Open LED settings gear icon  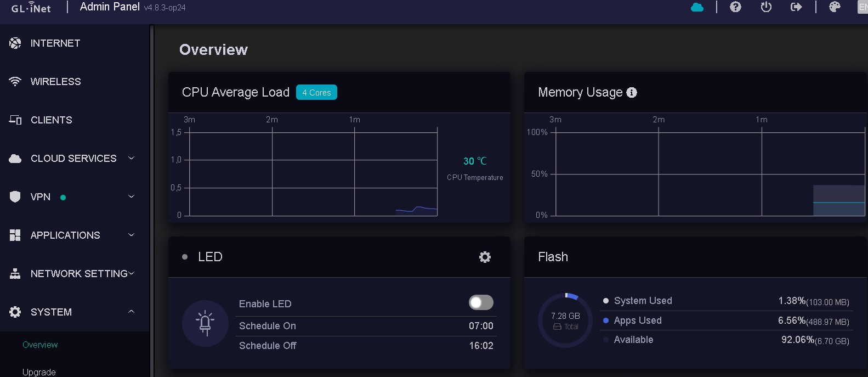click(485, 257)
